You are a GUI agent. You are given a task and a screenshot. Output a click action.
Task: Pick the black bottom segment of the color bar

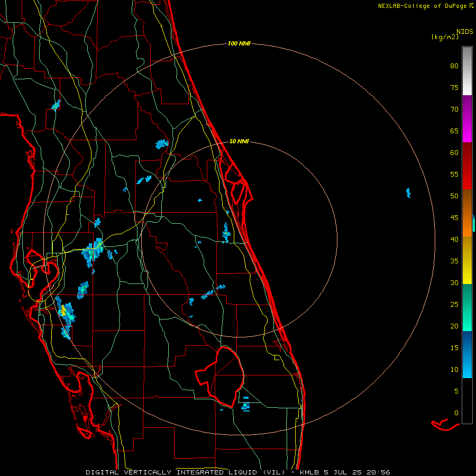pyautogui.click(x=467, y=401)
